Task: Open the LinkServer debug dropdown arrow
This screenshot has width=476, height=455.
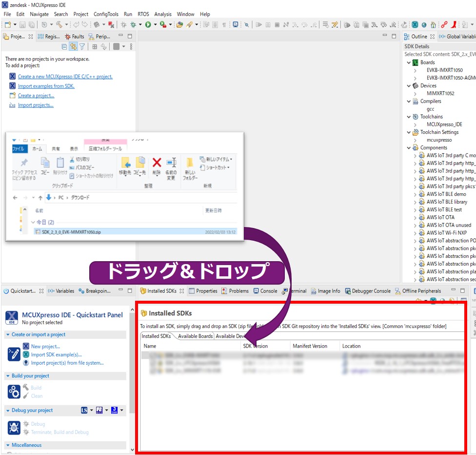Action: tap(91, 411)
